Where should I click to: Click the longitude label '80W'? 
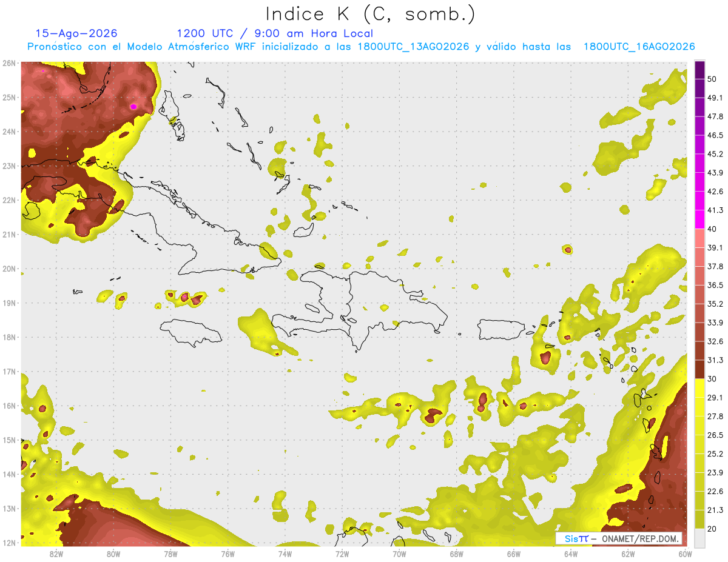pos(113,554)
